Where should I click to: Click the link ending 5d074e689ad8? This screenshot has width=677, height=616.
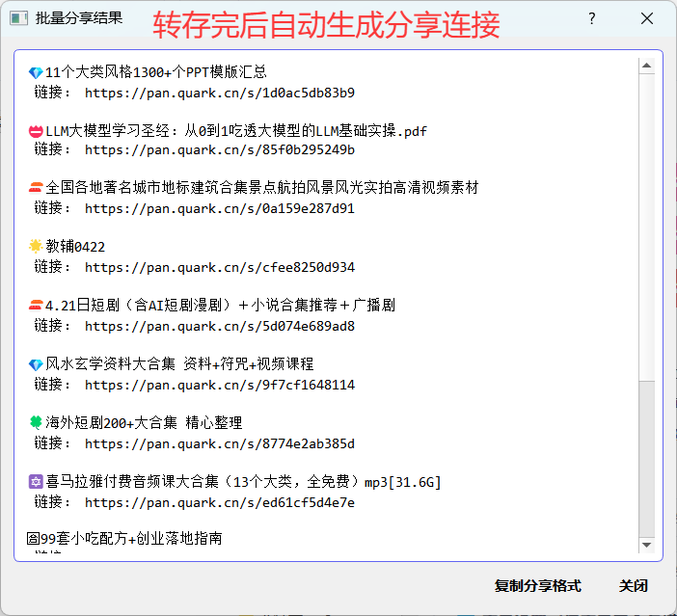(220, 326)
